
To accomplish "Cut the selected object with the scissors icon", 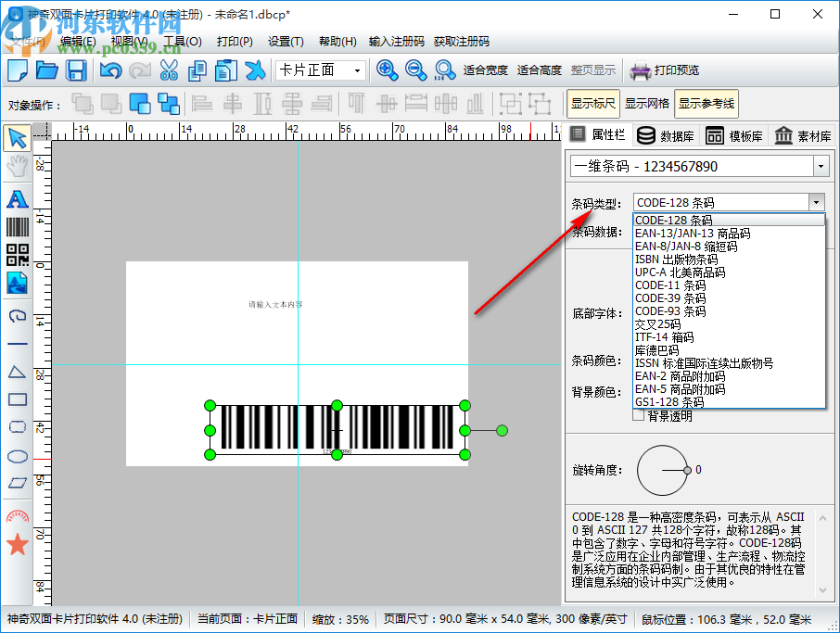I will tap(169, 70).
